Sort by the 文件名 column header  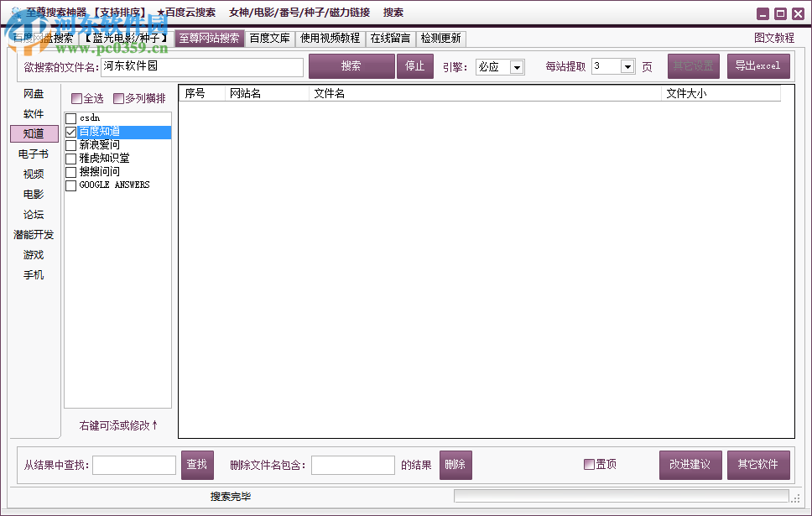[x=485, y=94]
